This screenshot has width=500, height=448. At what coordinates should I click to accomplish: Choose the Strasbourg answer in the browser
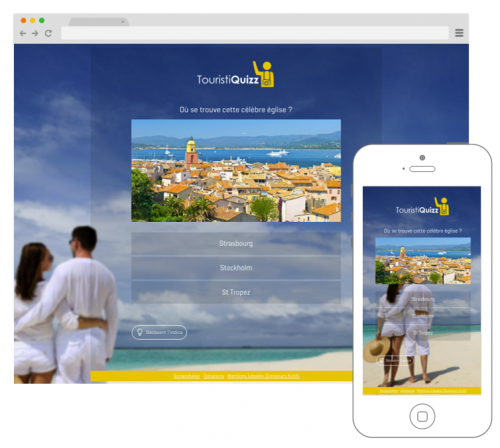click(x=236, y=244)
